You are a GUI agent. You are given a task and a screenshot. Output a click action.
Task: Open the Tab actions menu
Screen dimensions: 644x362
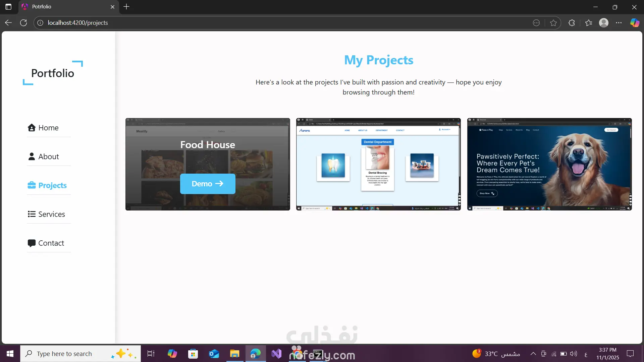point(8,7)
